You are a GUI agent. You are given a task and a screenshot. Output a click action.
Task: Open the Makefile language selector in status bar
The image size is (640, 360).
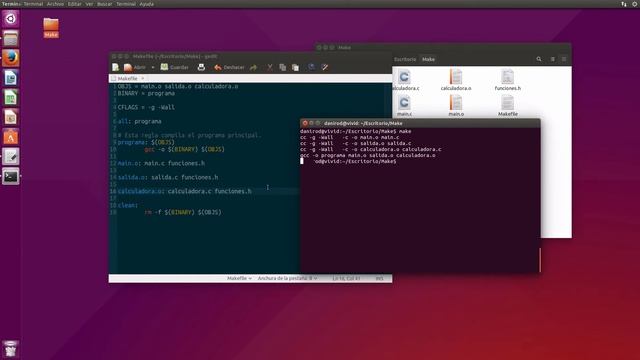point(239,278)
